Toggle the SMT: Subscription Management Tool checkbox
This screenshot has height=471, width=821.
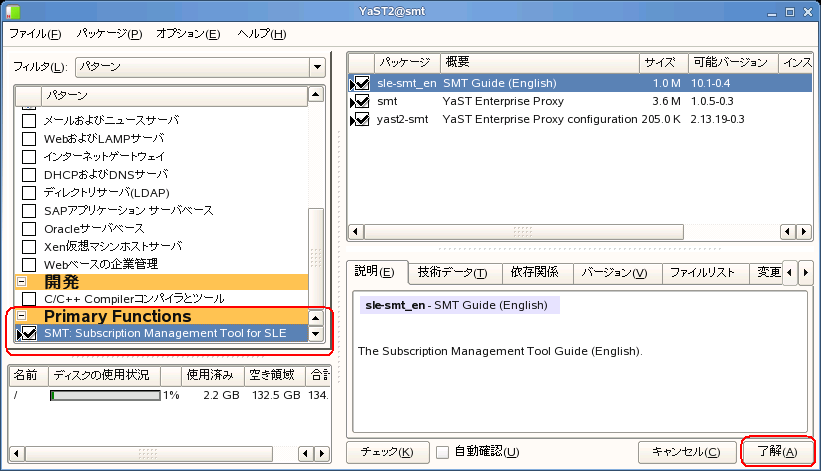[29, 334]
